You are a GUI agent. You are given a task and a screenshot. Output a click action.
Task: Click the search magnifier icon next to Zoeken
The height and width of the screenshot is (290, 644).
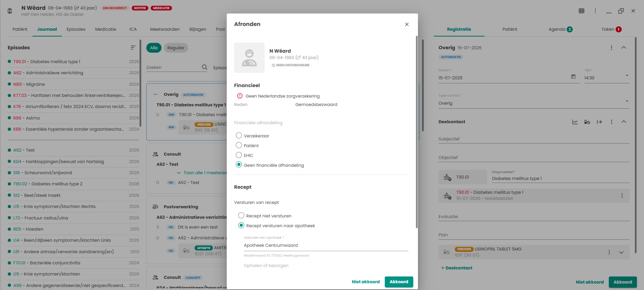coord(204,67)
